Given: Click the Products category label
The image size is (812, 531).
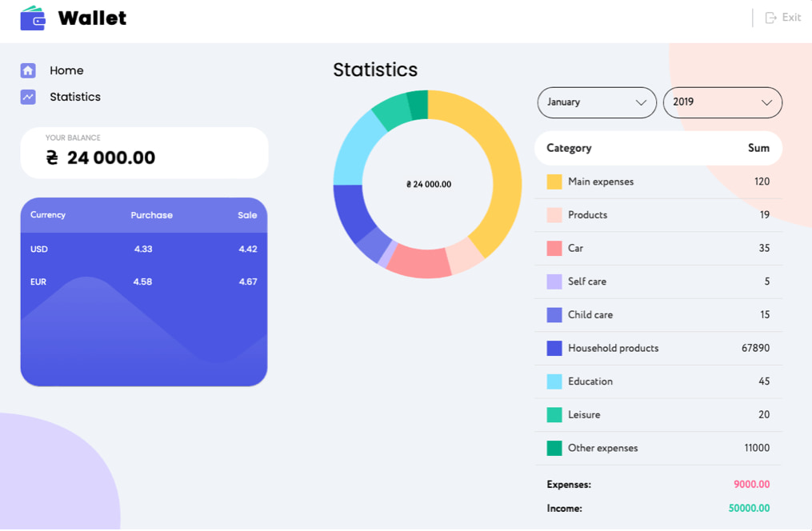Looking at the screenshot, I should point(587,215).
